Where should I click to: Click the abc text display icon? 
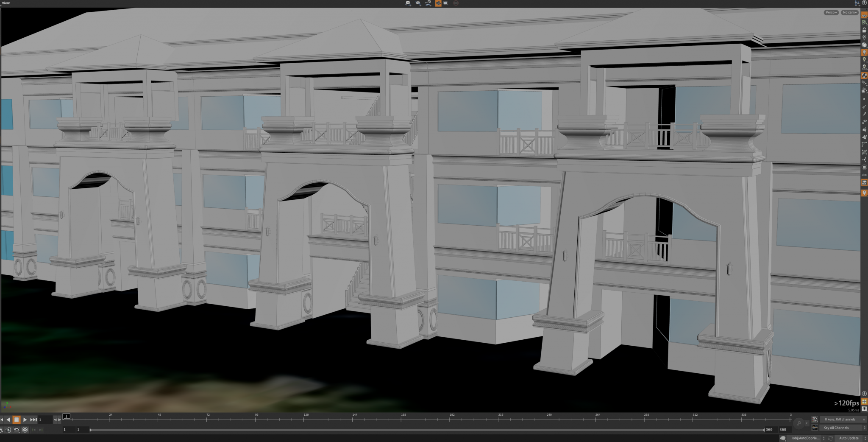point(864,175)
